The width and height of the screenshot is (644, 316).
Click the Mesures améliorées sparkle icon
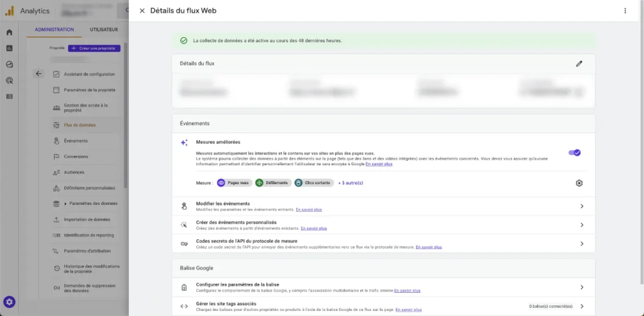[x=184, y=143]
